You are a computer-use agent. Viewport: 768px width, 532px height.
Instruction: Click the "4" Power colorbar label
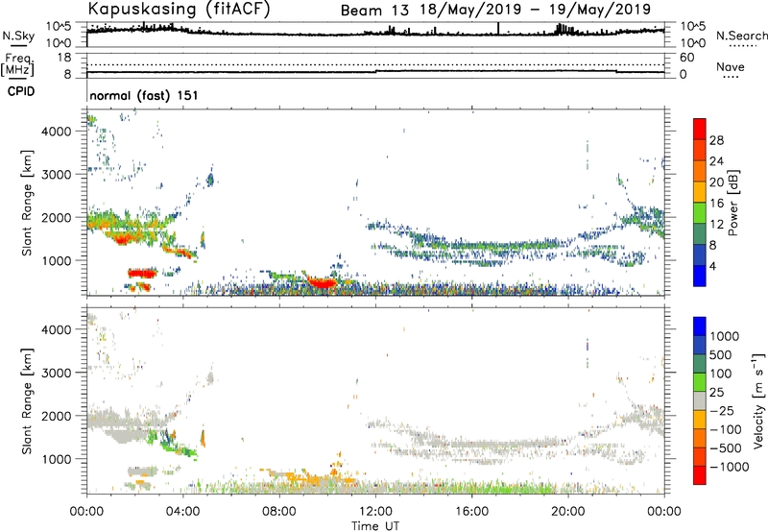[x=712, y=266]
